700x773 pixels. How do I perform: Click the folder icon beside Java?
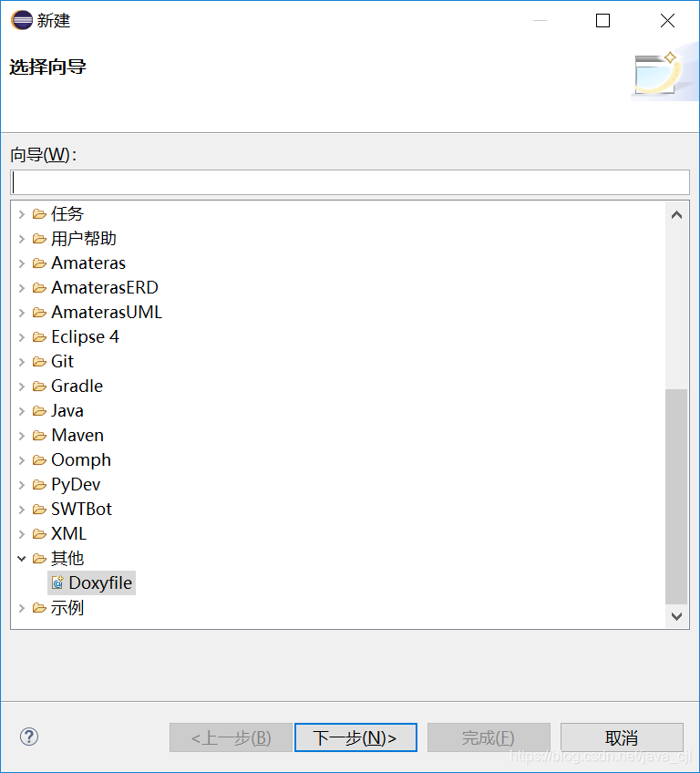39,411
